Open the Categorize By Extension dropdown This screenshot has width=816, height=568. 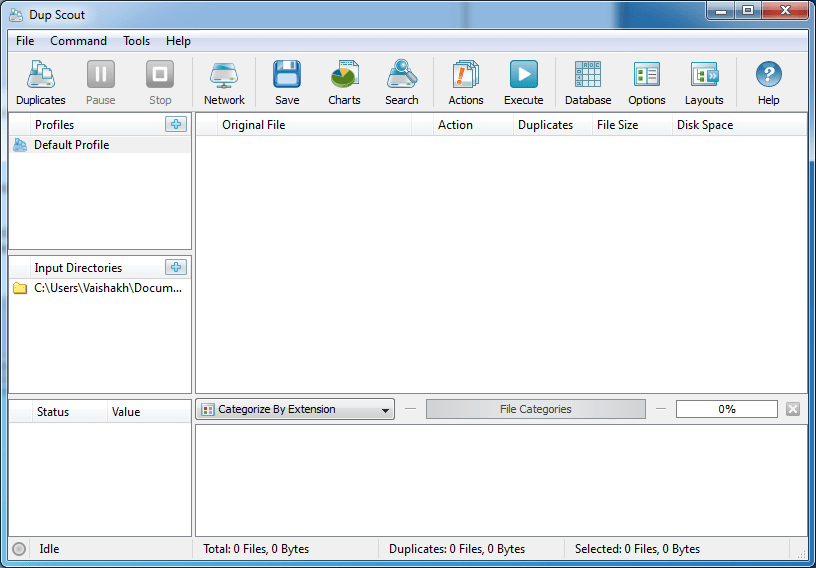(x=295, y=409)
